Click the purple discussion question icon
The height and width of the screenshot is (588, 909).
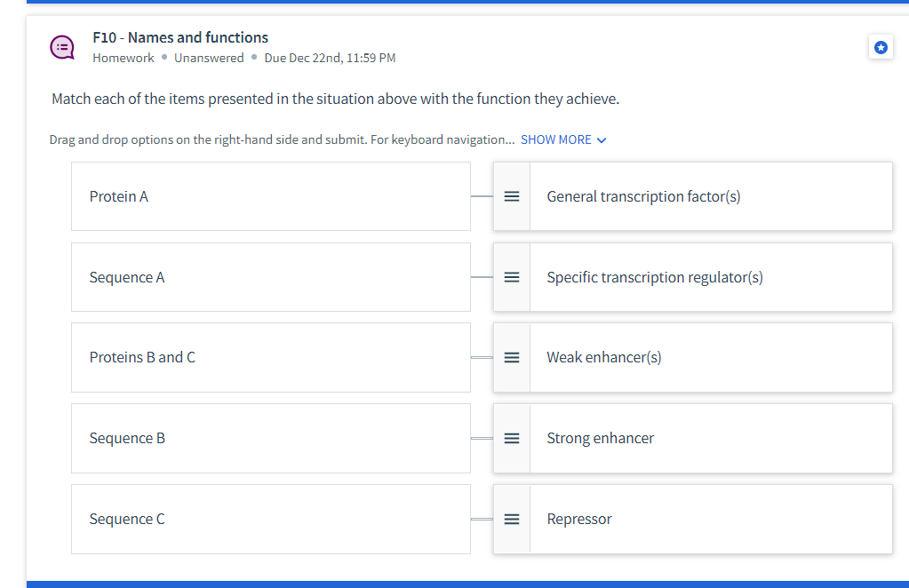pyautogui.click(x=62, y=47)
